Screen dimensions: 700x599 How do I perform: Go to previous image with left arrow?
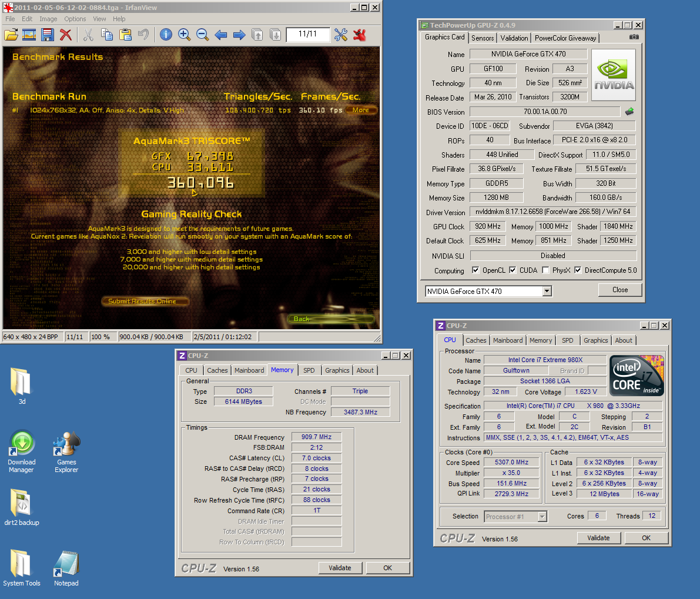(221, 34)
